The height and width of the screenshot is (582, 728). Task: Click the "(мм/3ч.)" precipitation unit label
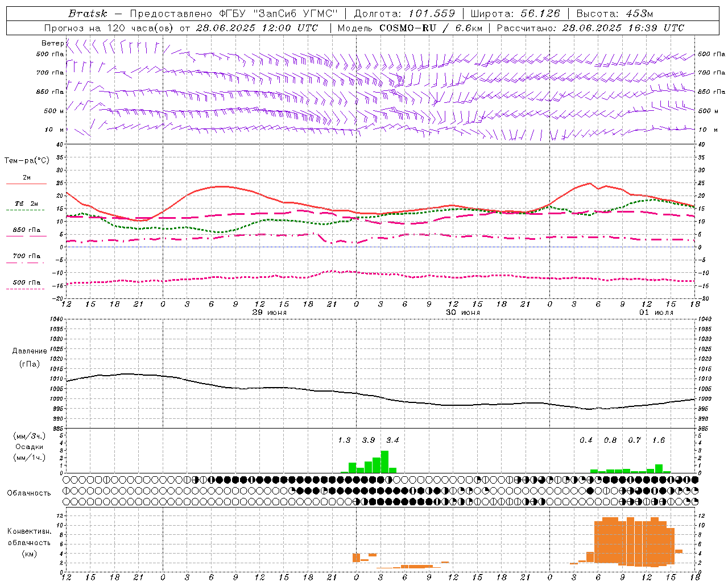(x=29, y=436)
